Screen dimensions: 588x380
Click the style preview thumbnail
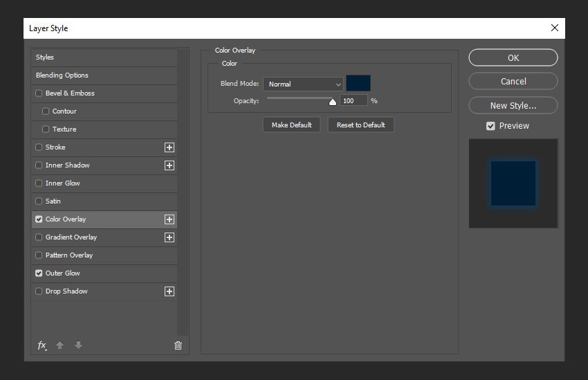coord(513,183)
